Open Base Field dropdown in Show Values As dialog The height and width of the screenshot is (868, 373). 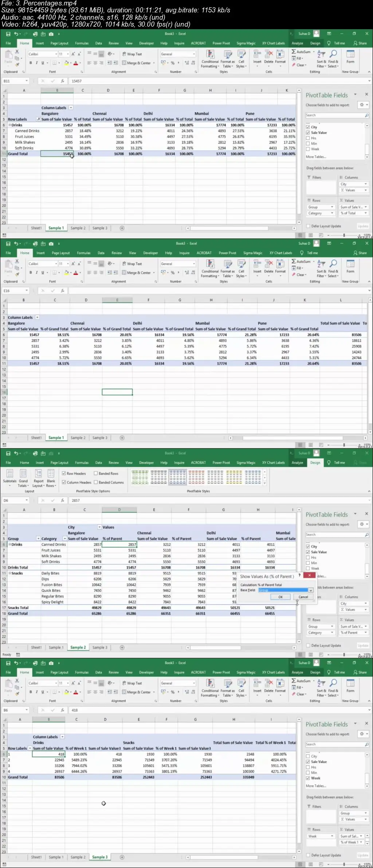[311, 590]
